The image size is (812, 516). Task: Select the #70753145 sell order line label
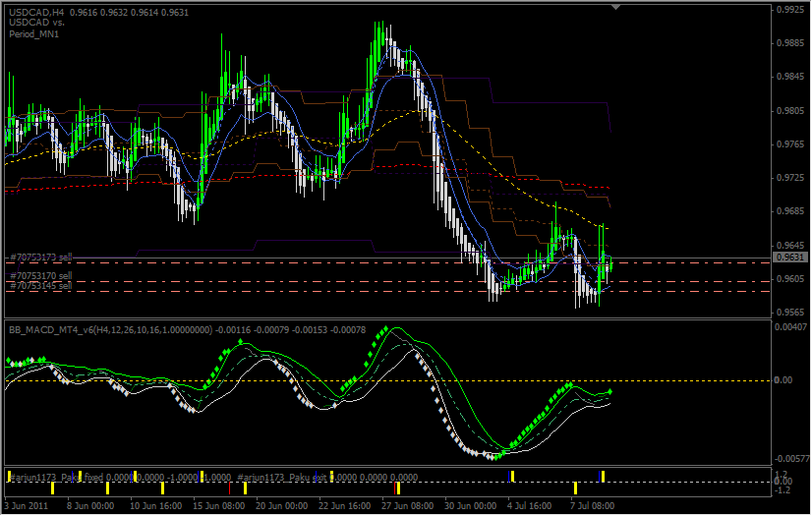pyautogui.click(x=40, y=286)
